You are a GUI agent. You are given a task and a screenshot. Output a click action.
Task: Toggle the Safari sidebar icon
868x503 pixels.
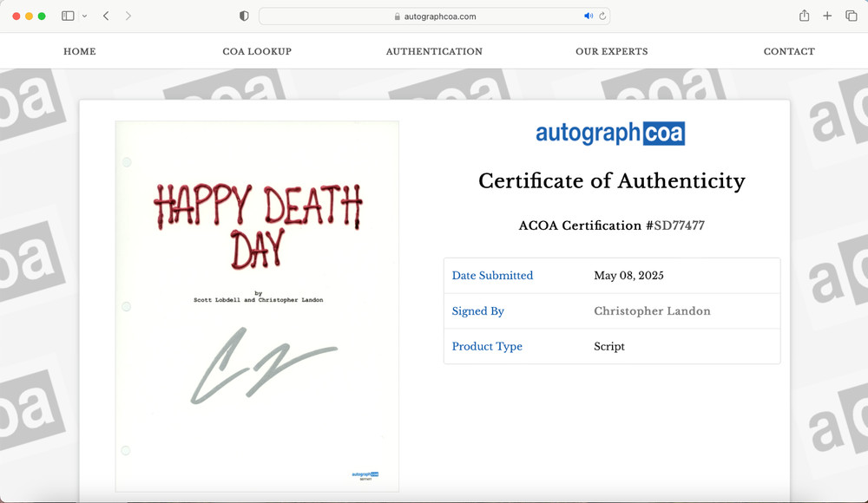(x=68, y=16)
